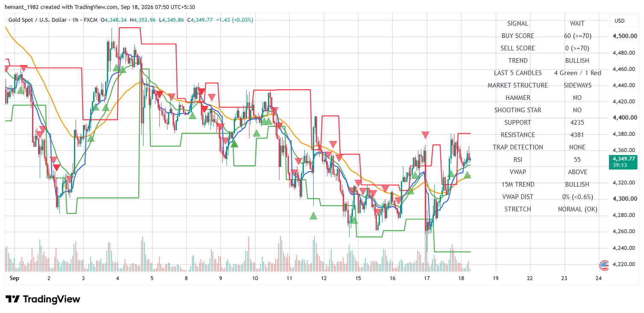
Task: Click date 22 on the time axis
Action: click(x=530, y=278)
